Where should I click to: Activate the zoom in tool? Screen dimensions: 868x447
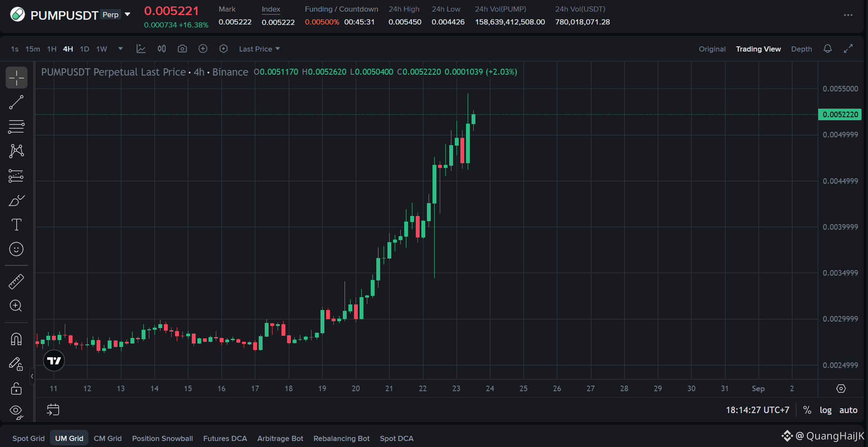pyautogui.click(x=16, y=306)
